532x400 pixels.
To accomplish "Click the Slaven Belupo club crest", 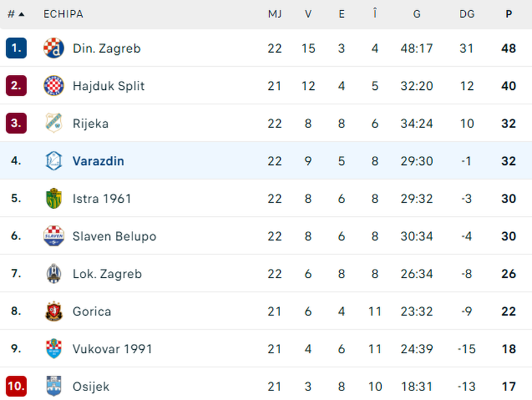I will pyautogui.click(x=54, y=236).
